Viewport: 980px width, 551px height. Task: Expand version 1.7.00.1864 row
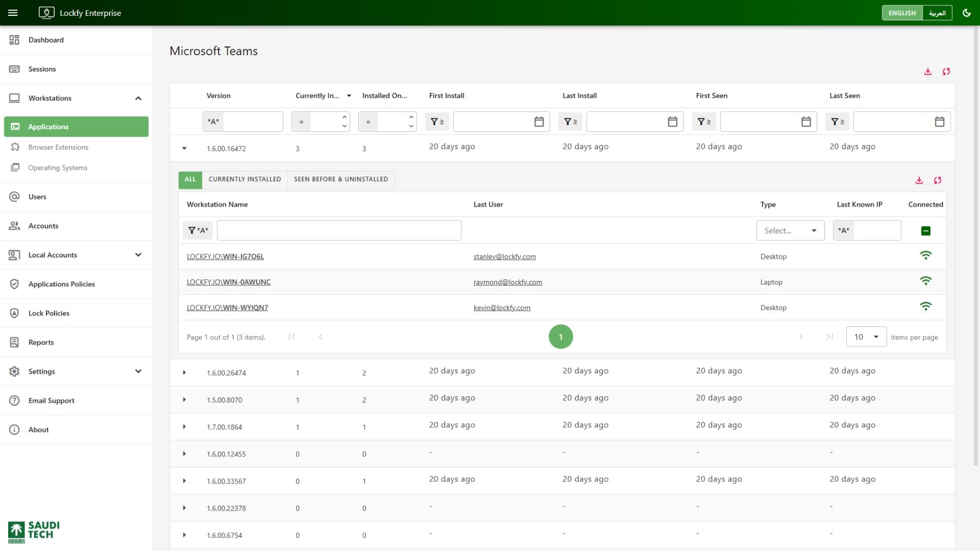[184, 427]
